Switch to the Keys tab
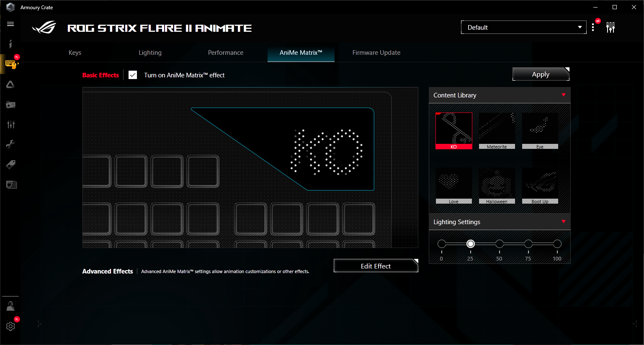The image size is (644, 345). (x=75, y=53)
